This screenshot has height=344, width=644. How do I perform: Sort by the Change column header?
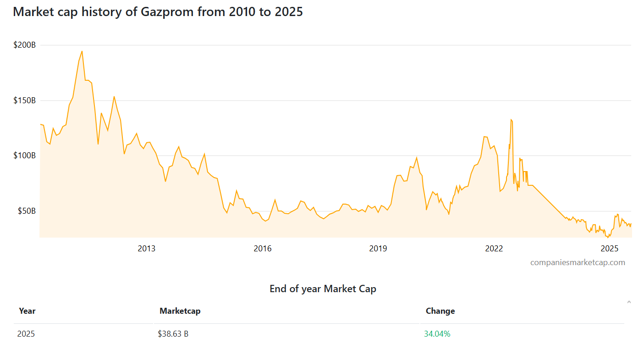click(x=440, y=311)
